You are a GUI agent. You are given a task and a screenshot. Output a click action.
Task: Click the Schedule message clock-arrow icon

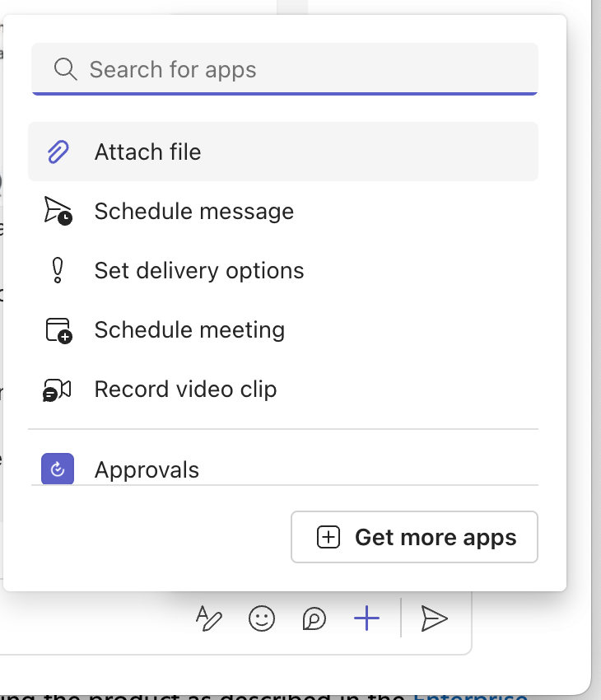click(58, 211)
